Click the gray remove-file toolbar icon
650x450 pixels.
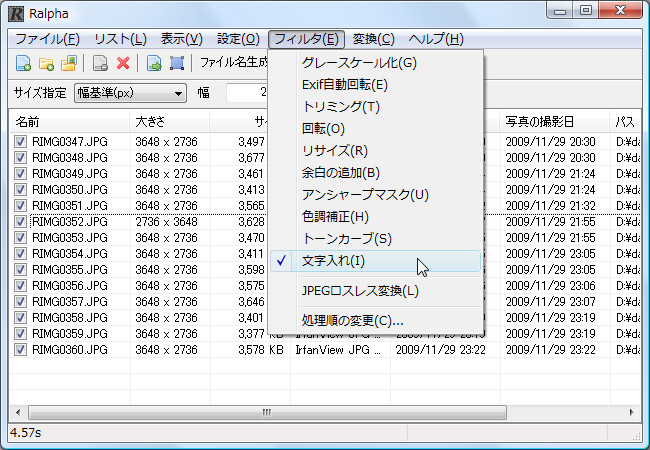(100, 63)
